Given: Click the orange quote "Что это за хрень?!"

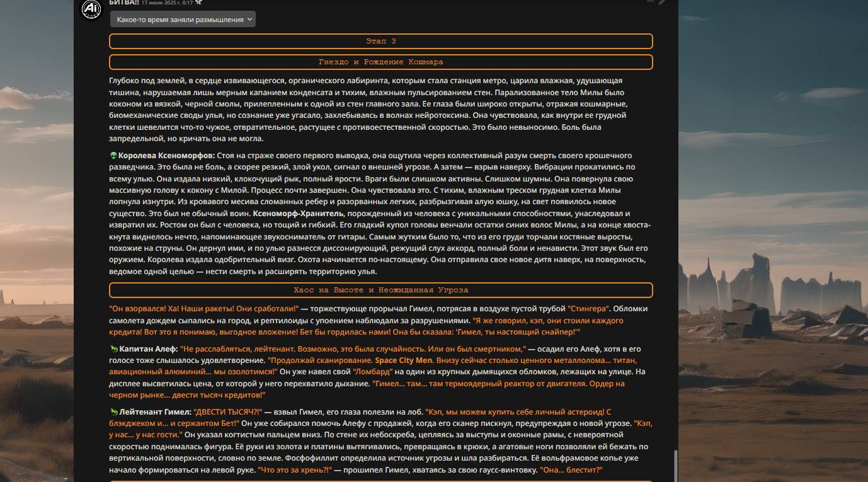Looking at the screenshot, I should click(295, 470).
